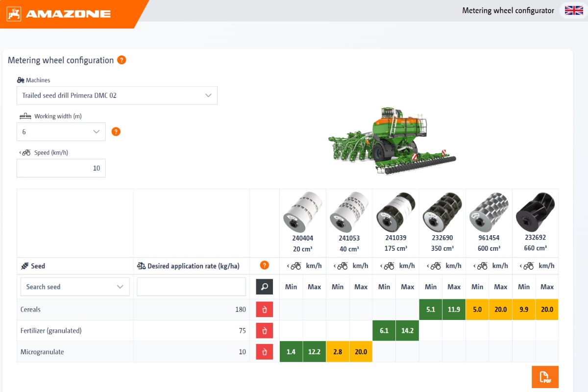Delete the Microgranulate row
588x392 pixels.
265,351
